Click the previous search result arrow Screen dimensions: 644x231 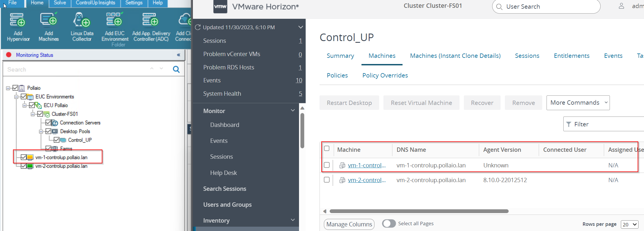point(152,69)
